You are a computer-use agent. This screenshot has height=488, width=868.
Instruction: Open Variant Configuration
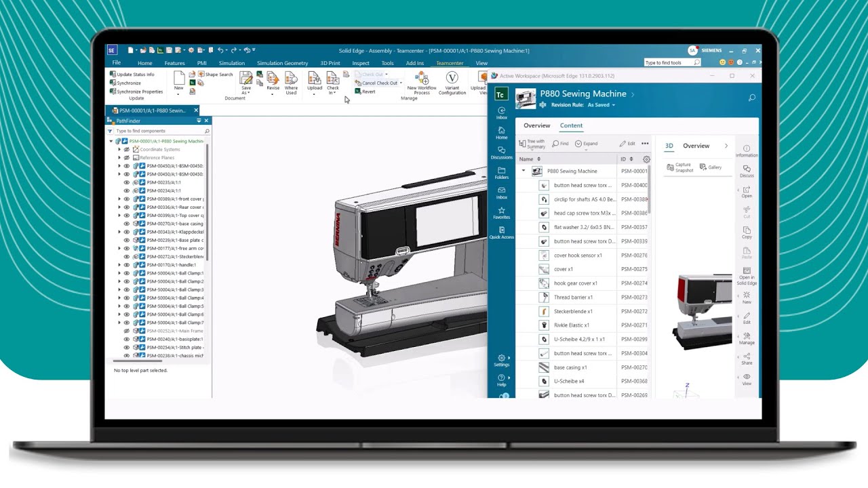[x=452, y=82]
